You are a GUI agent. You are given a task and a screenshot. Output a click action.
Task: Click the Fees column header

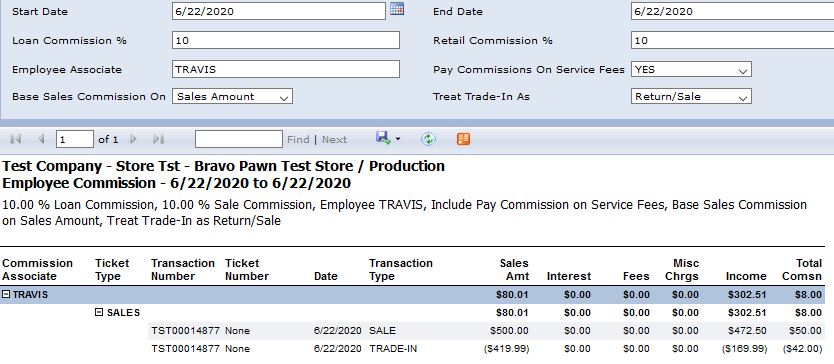(x=637, y=276)
